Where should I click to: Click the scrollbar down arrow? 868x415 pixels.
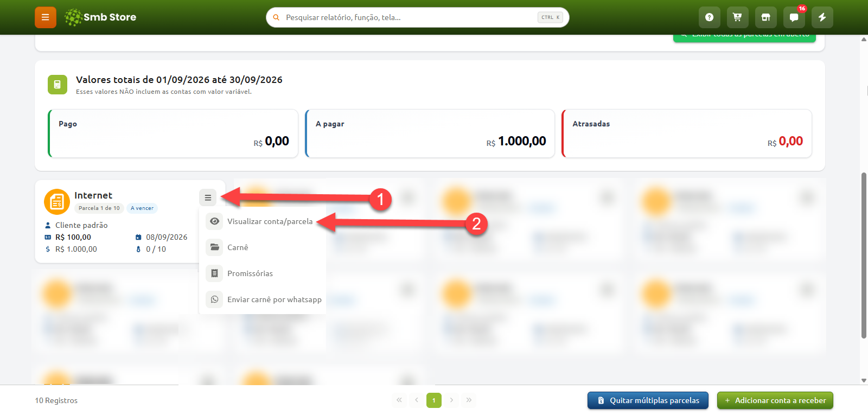[864, 381]
